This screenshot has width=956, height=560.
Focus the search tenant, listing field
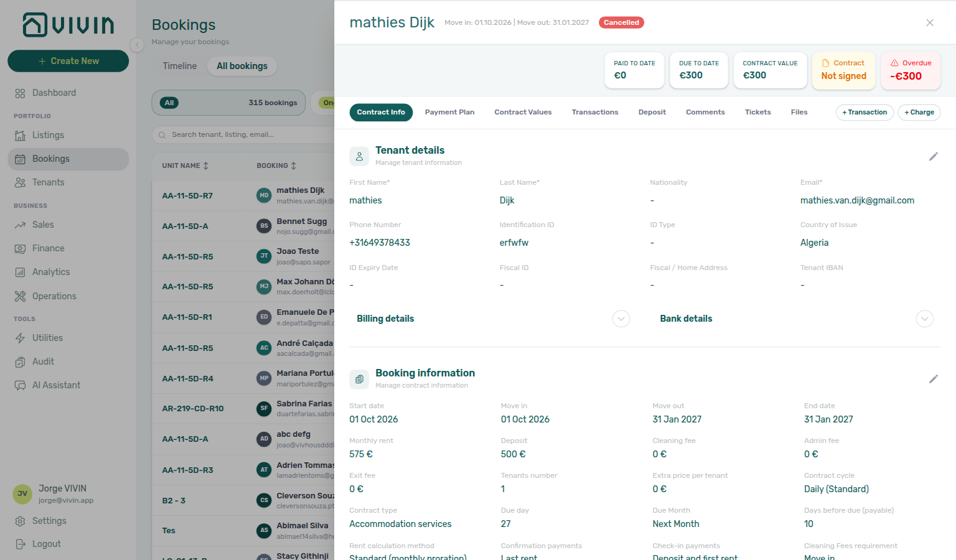(x=244, y=134)
